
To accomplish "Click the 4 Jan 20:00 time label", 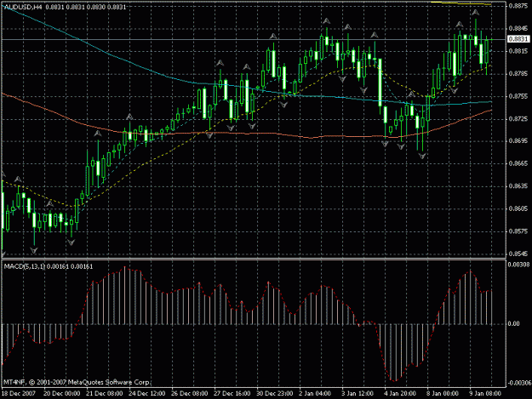I will click(400, 394).
